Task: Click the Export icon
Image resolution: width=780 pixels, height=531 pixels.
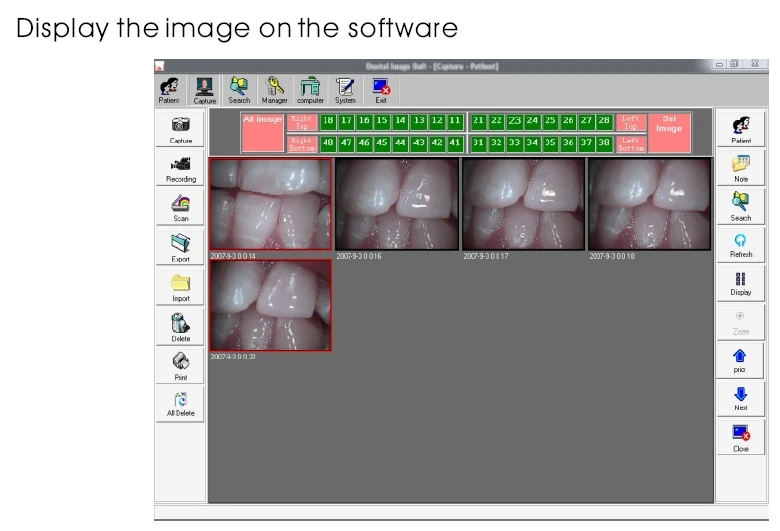Action: point(180,247)
